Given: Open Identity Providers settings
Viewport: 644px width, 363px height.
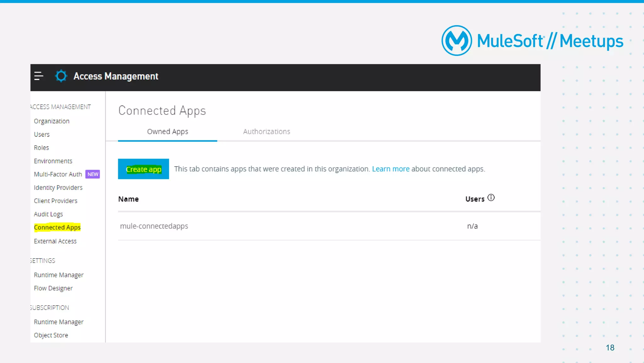Looking at the screenshot, I should point(58,188).
